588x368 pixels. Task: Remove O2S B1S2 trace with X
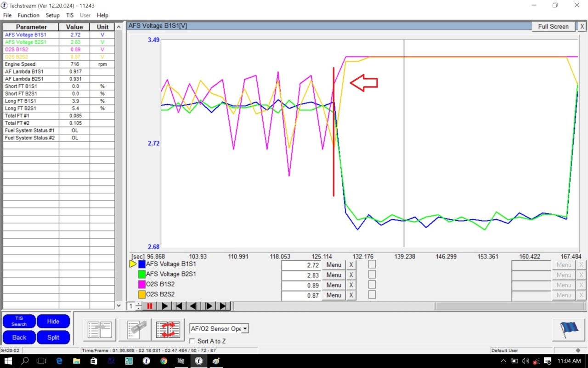coord(351,285)
